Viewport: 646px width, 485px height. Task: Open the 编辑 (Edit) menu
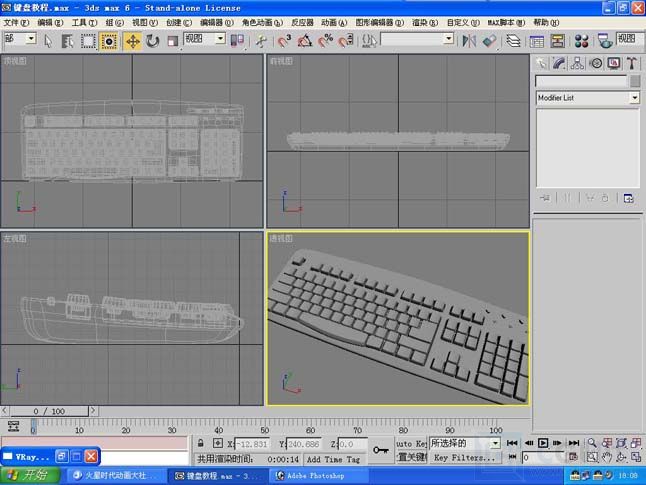click(x=50, y=23)
